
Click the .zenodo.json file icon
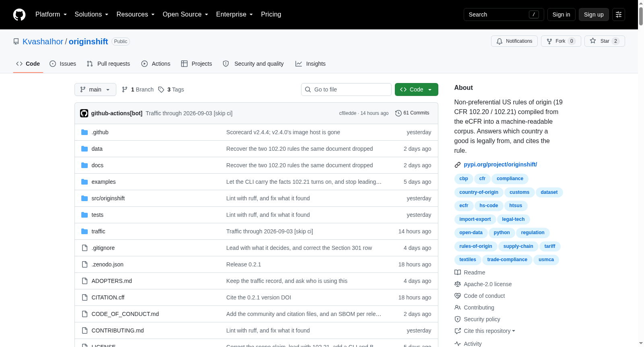(x=85, y=264)
